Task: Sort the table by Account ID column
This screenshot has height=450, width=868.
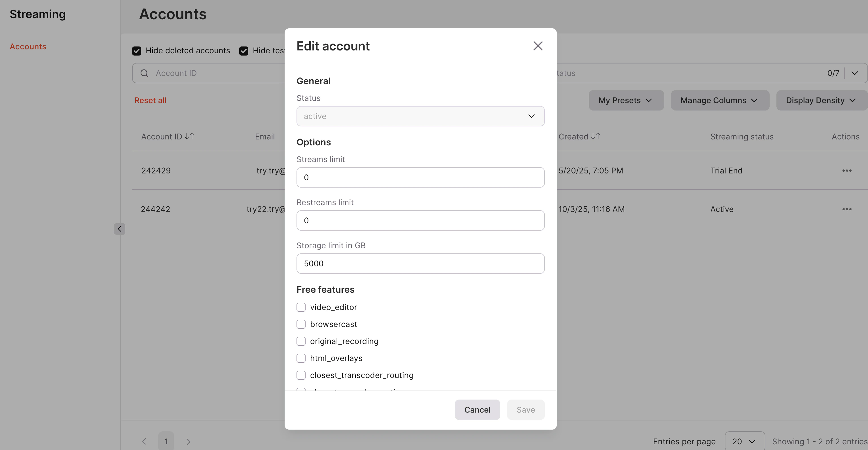Action: [168, 136]
